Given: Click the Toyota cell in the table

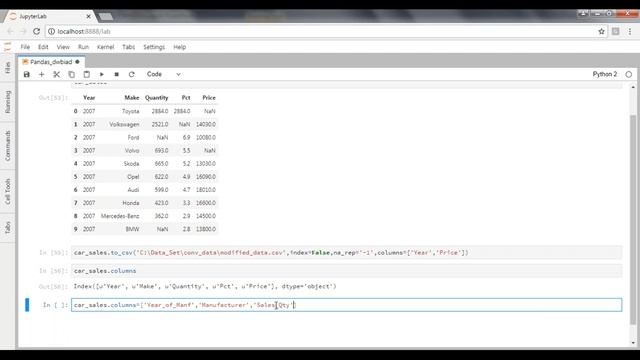Looking at the screenshot, I should (131, 111).
